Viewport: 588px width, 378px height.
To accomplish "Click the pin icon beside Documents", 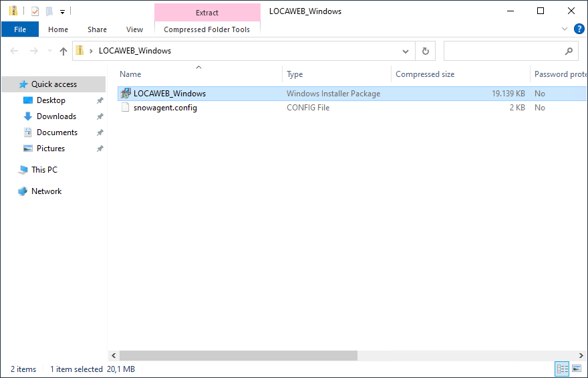I will click(100, 132).
